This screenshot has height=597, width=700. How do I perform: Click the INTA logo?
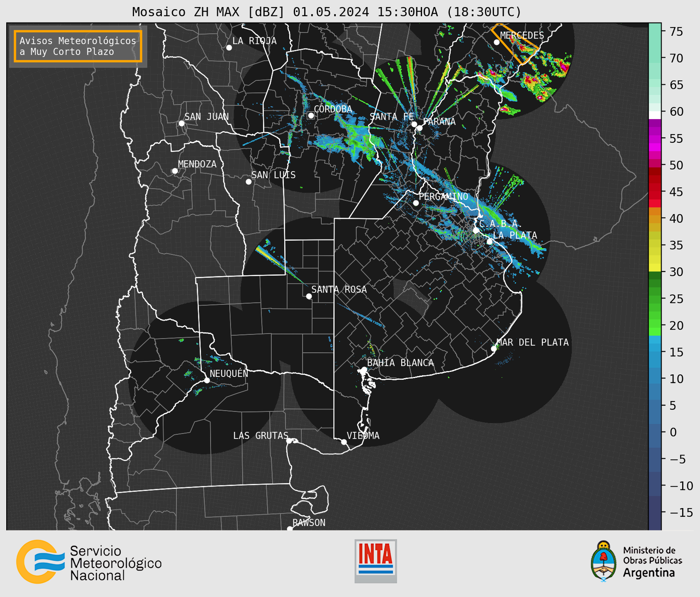(x=376, y=561)
